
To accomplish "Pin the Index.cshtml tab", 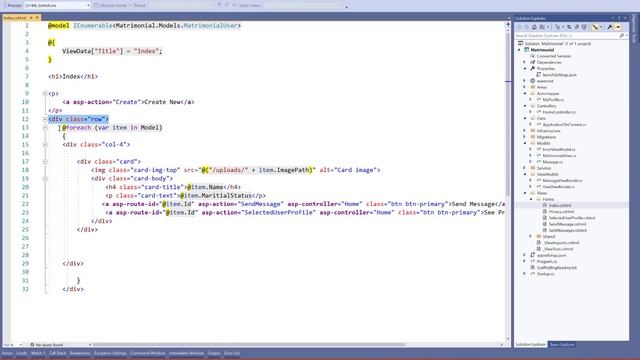I will pos(31,18).
